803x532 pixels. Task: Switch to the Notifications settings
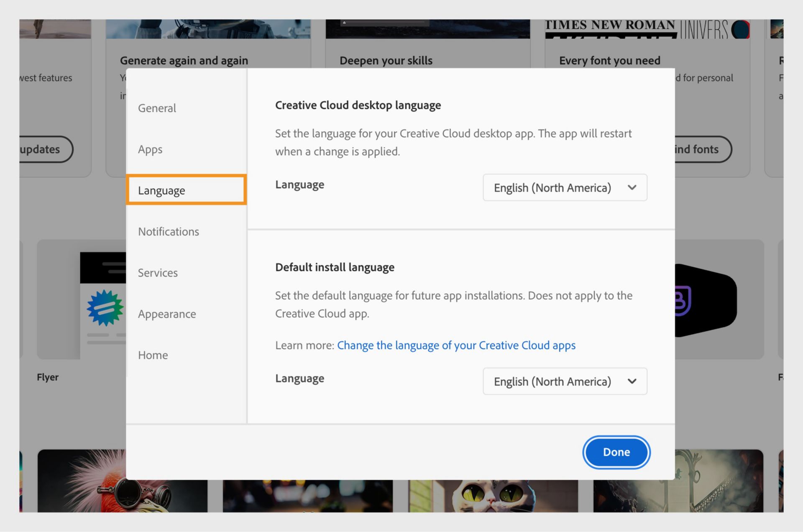tap(168, 231)
